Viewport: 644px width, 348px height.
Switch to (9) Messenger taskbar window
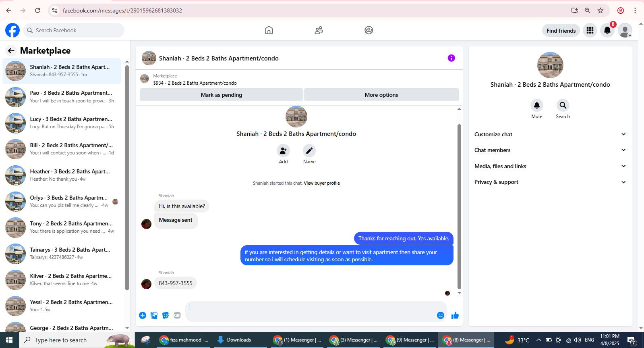click(410, 340)
